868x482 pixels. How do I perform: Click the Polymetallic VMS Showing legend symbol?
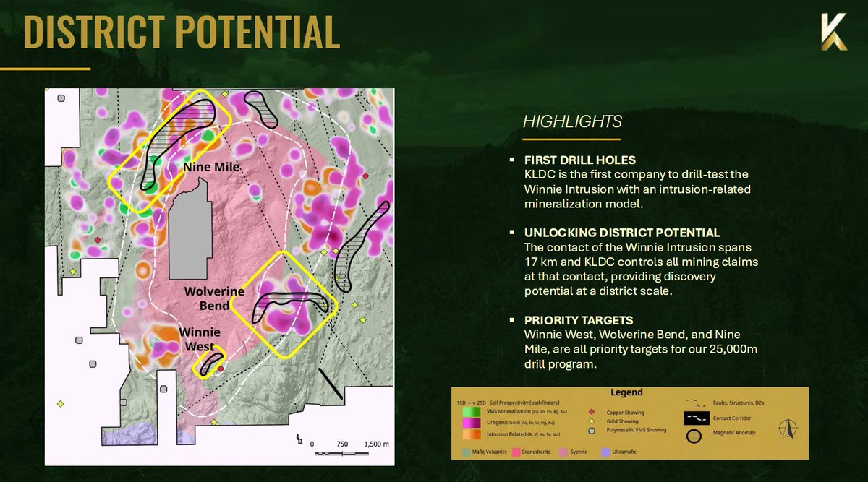[x=591, y=431]
